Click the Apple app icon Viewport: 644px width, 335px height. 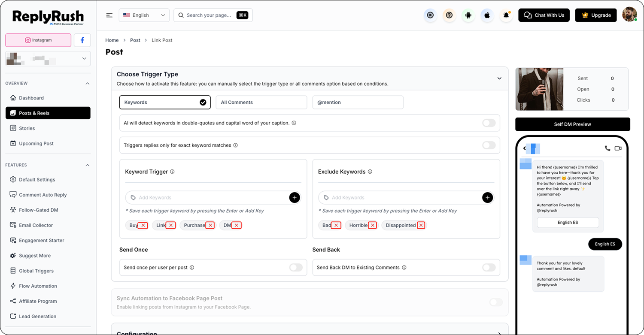487,15
